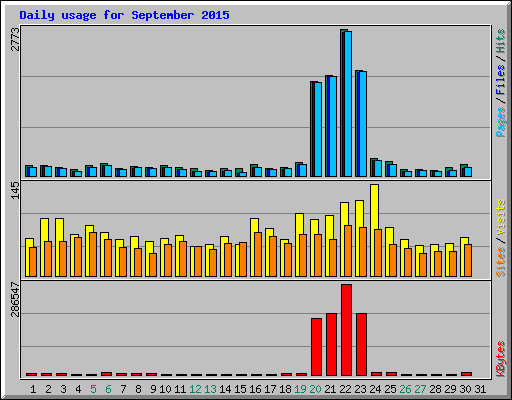Click day label 28 on the x-axis
Screen dimensions: 512x400
[x=435, y=389]
